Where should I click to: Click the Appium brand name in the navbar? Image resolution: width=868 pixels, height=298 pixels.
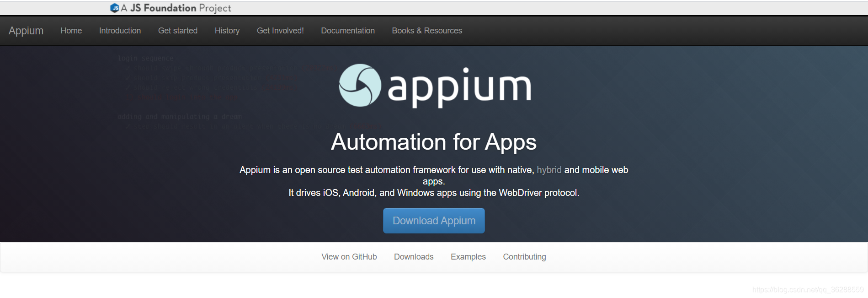[26, 31]
